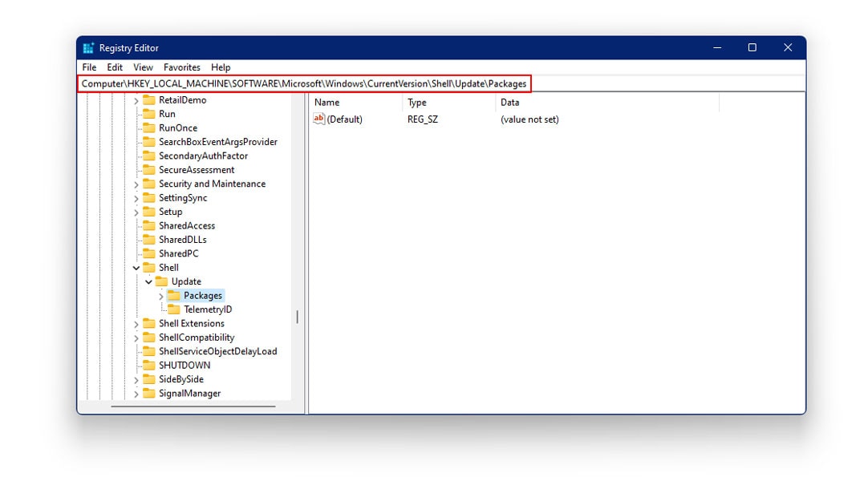Click the (value not set) data cell
The height and width of the screenshot is (481, 868).
pyautogui.click(x=529, y=119)
